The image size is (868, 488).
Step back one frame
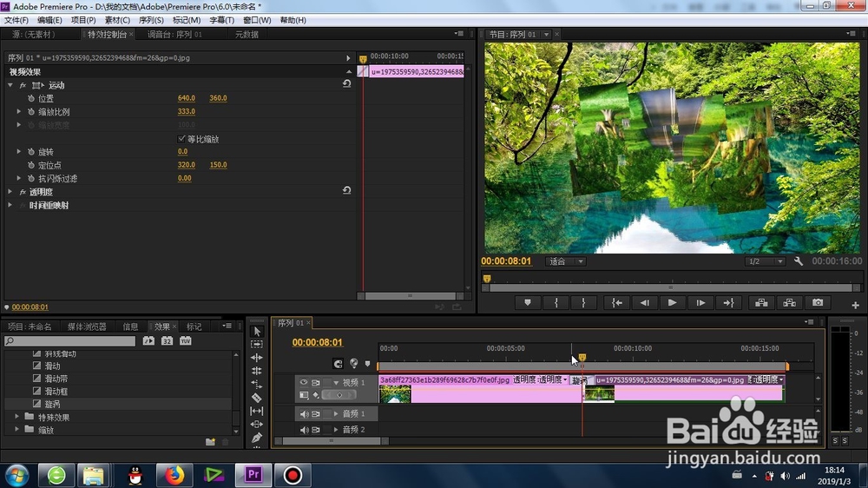644,302
